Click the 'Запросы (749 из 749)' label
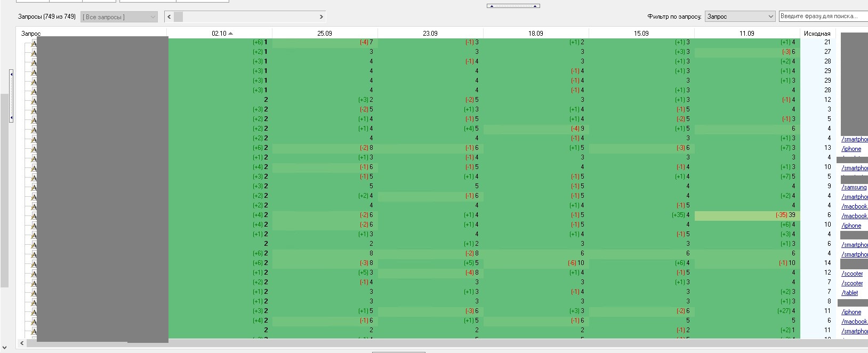This screenshot has height=353, width=868. [47, 17]
